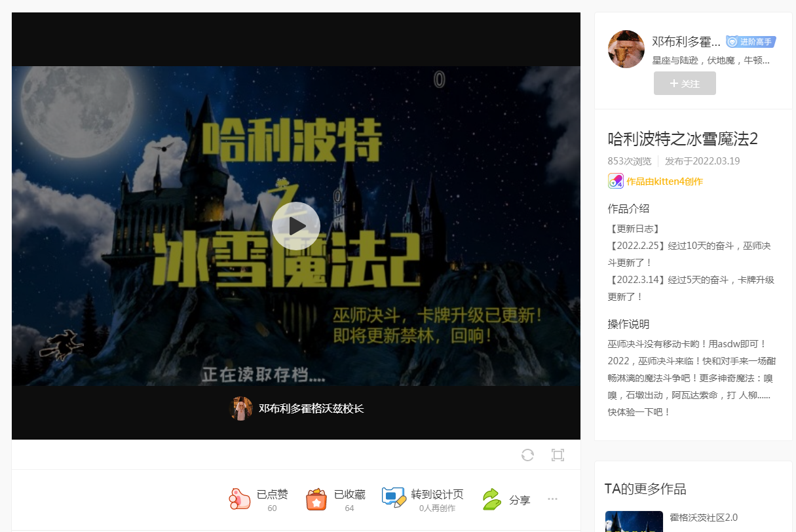Click the thumbs-up 已点赞 icon
This screenshot has width=796, height=532.
click(240, 499)
